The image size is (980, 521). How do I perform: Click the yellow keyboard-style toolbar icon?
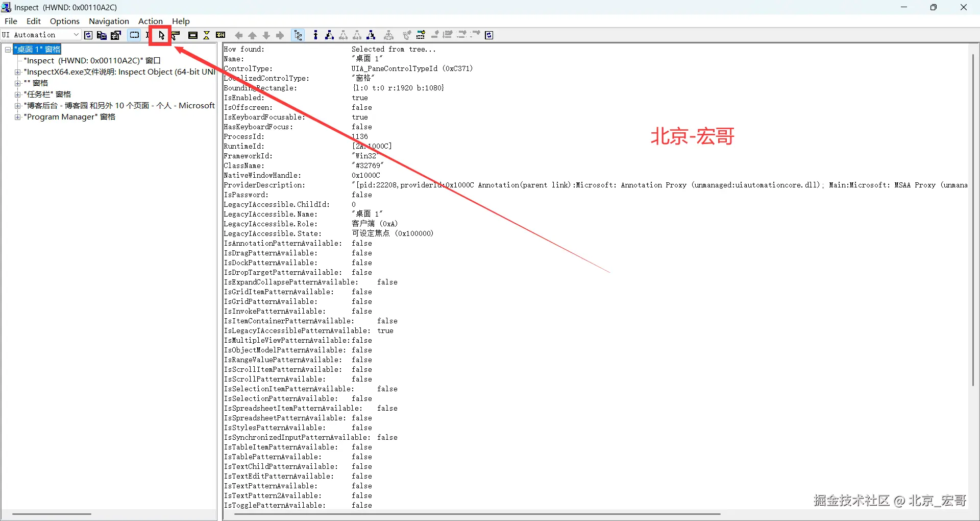point(220,35)
